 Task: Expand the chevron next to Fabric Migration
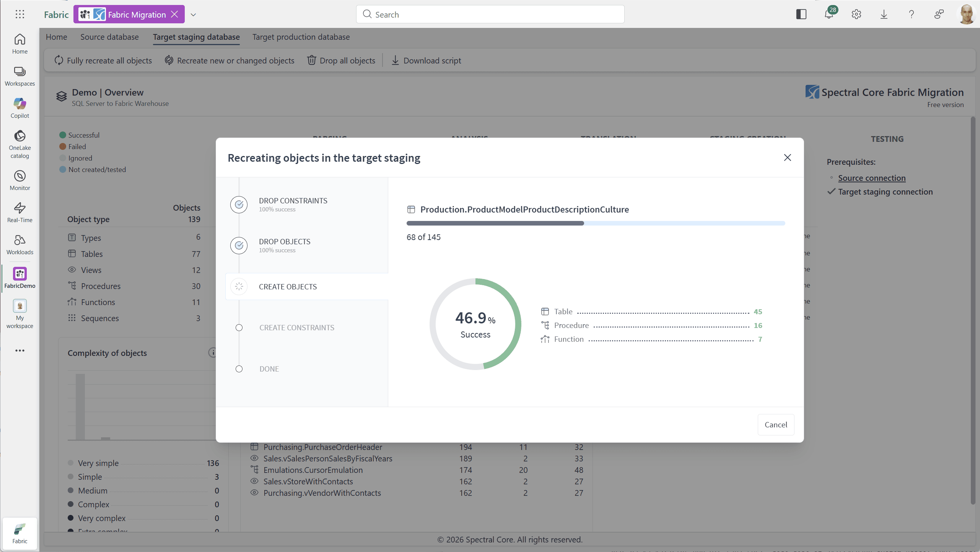coord(193,15)
